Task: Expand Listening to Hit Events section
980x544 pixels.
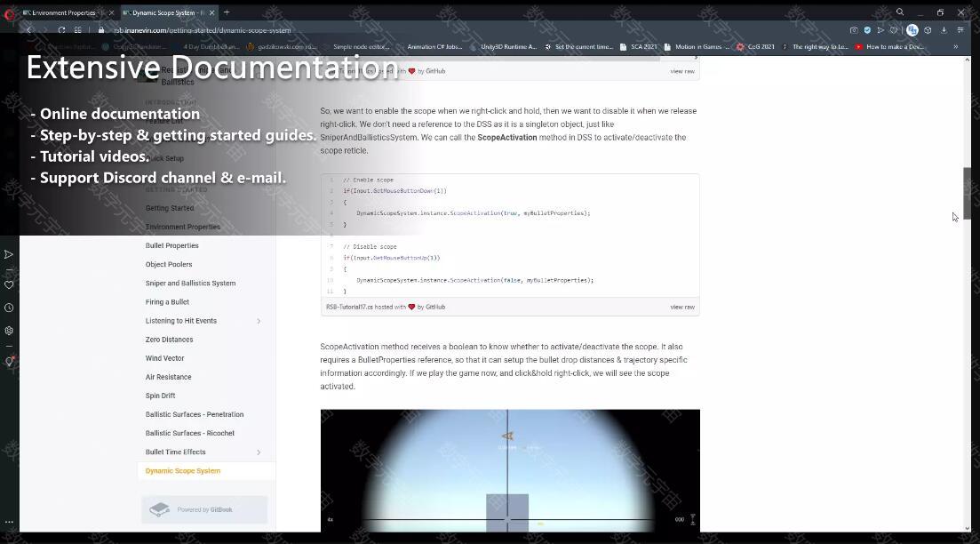Action: pyautogui.click(x=259, y=321)
